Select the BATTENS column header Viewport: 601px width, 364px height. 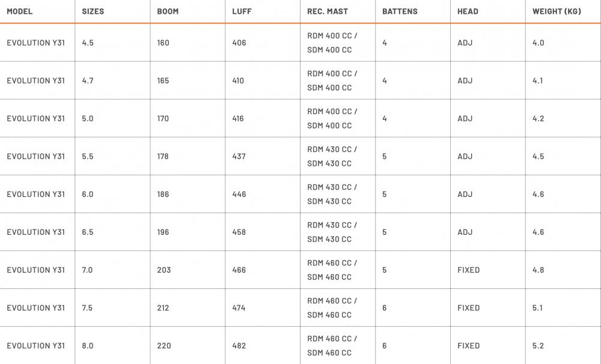pyautogui.click(x=400, y=11)
